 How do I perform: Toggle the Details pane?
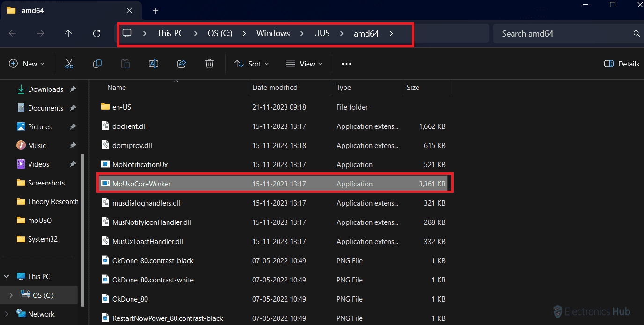[622, 64]
